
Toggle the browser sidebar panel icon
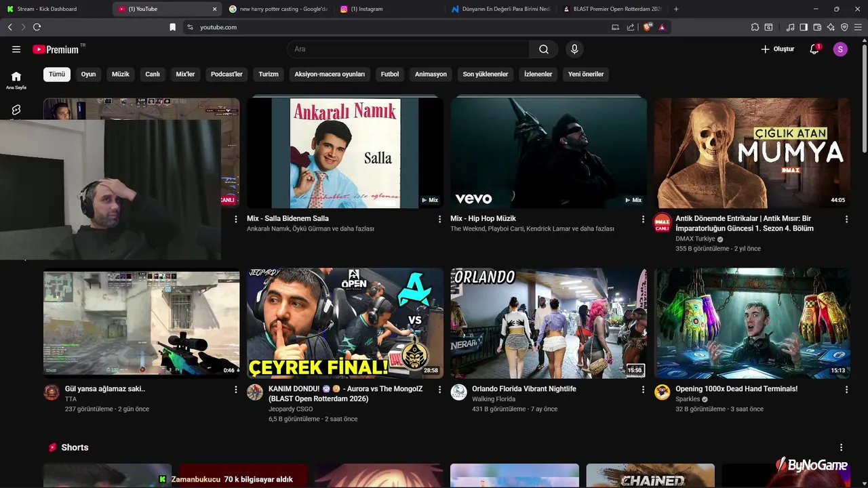point(804,27)
